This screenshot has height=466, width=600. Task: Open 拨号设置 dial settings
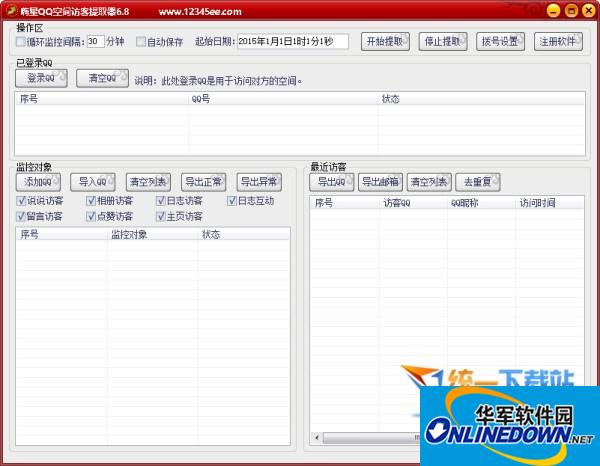500,41
